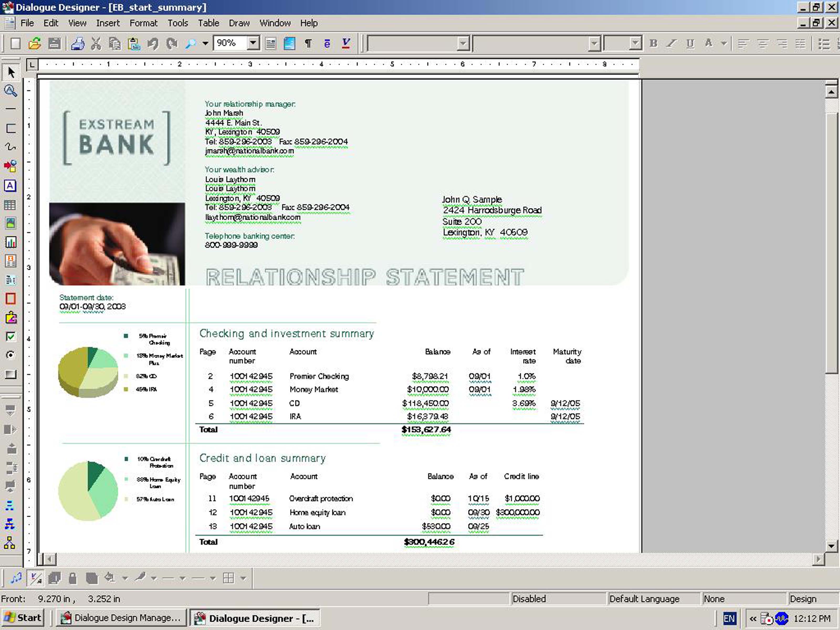Screen dimensions: 840x630
Task: Select the table tool in sidebar
Action: [10, 205]
